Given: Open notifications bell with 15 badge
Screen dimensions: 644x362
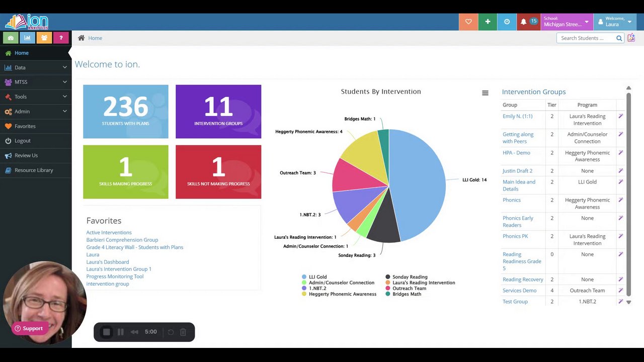Looking at the screenshot, I should (x=528, y=22).
